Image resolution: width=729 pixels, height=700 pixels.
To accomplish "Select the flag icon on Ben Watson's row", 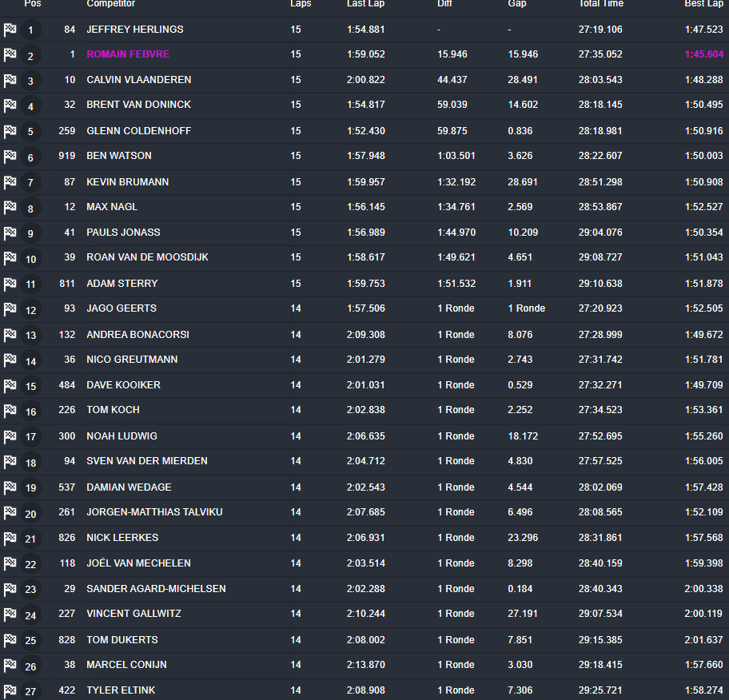I will pyautogui.click(x=10, y=157).
